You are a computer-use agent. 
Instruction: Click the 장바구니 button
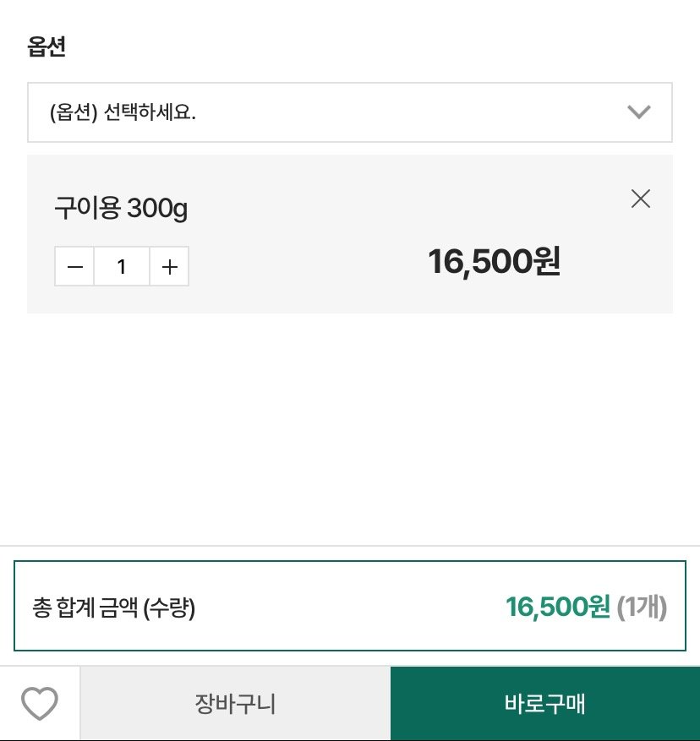pos(235,703)
